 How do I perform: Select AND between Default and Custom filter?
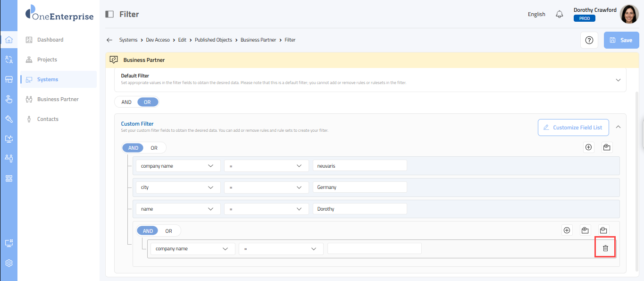pyautogui.click(x=126, y=102)
